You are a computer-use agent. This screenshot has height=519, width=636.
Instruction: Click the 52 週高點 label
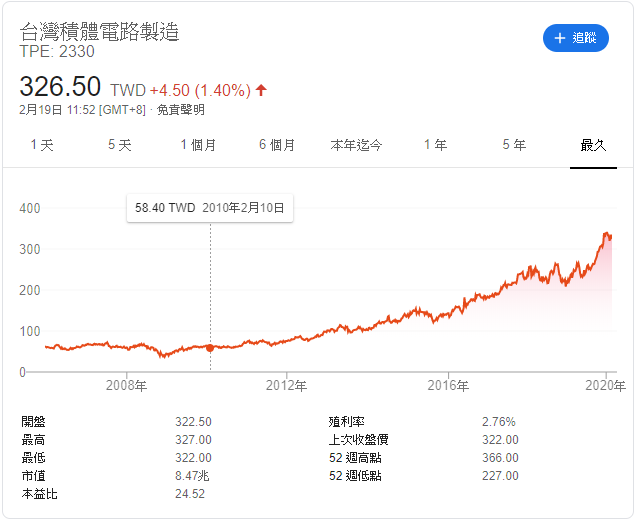[x=355, y=458]
